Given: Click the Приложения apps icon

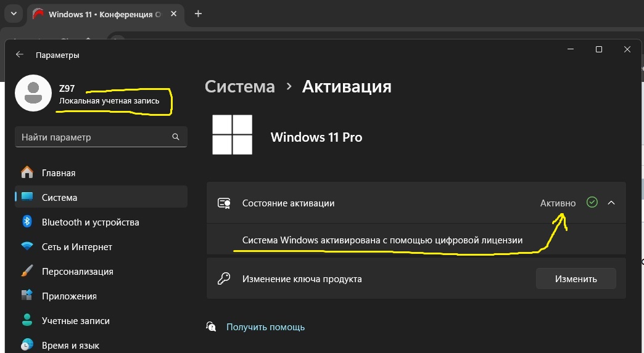Looking at the screenshot, I should pos(27,295).
